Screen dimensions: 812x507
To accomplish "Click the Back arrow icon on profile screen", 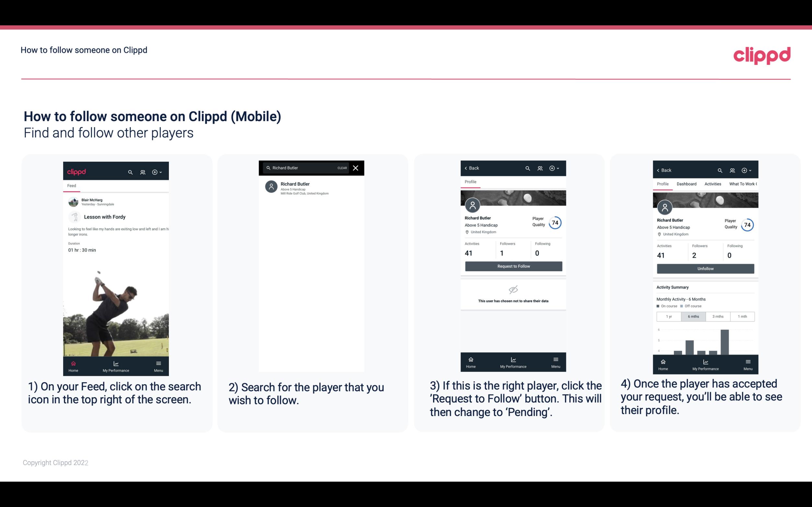I will [x=467, y=168].
